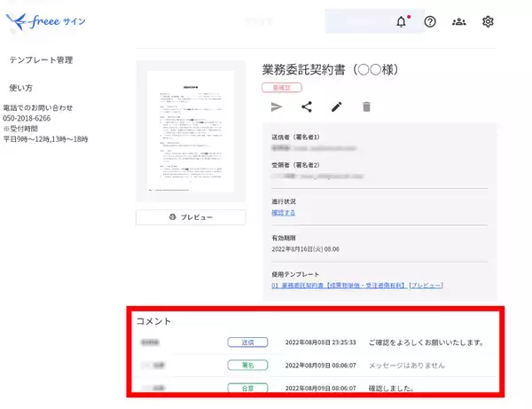Delete the contract with trash icon
Viewport: 532px width, 409px height.
[x=365, y=107]
